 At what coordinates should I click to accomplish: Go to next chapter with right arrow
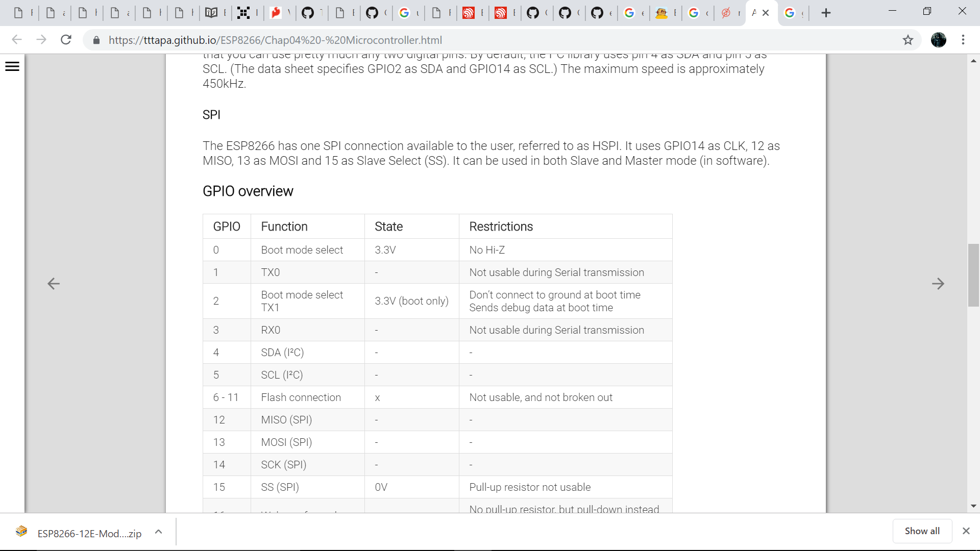[938, 284]
